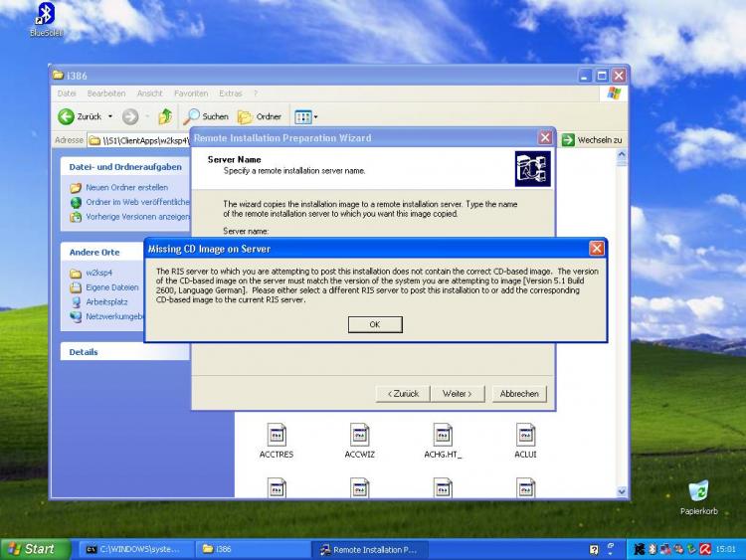Screen dimensions: 746x560
Task: Close the Remote Installation Preparation Wizard
Action: pos(545,138)
